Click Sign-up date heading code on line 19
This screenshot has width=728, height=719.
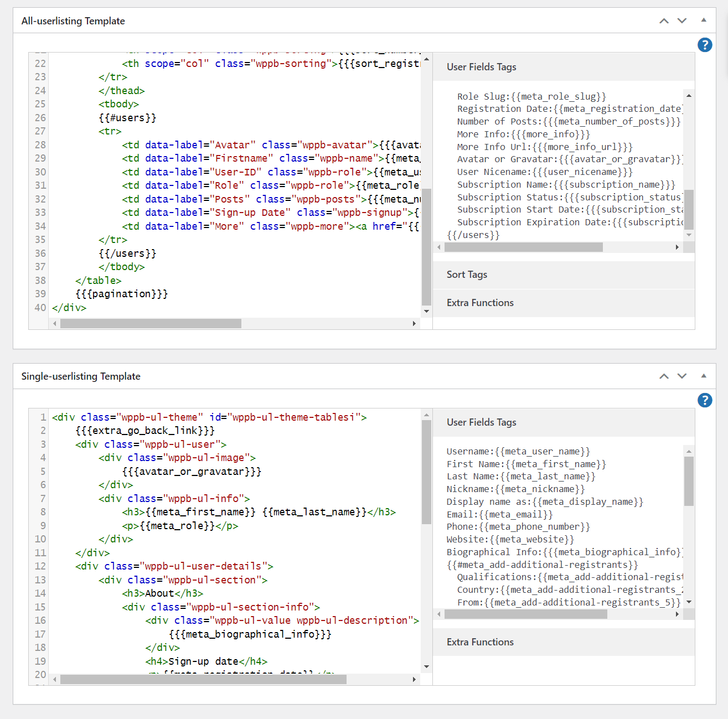[206, 661]
